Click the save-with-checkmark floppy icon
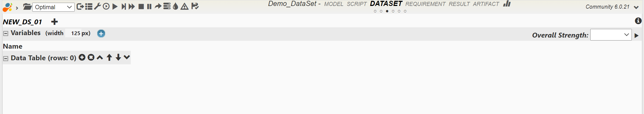Screen dimensions: 644x114 tap(195, 6)
